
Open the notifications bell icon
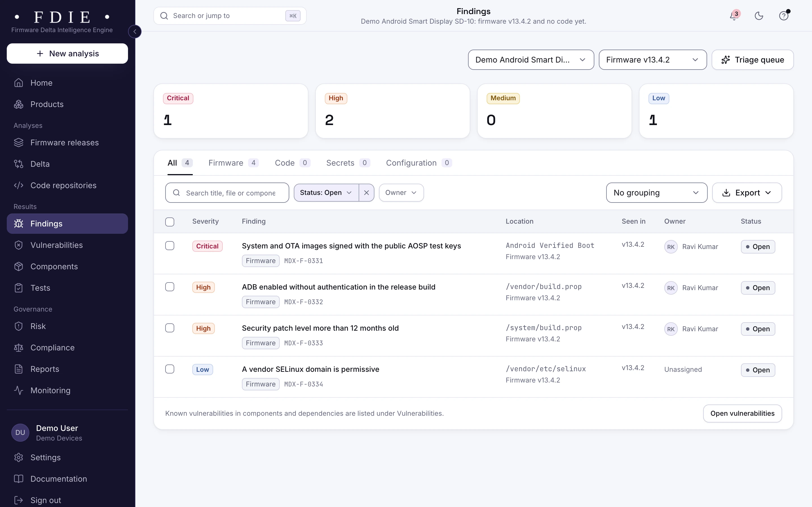[734, 16]
